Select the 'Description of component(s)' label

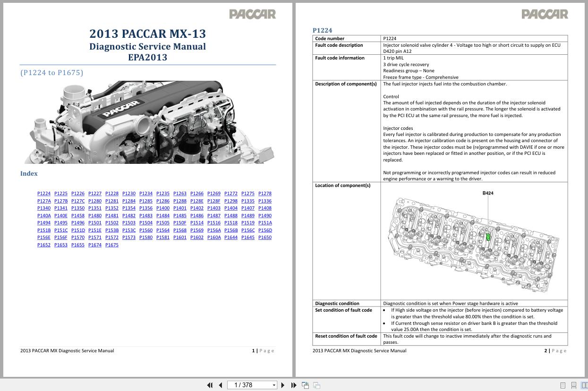tap(346, 84)
